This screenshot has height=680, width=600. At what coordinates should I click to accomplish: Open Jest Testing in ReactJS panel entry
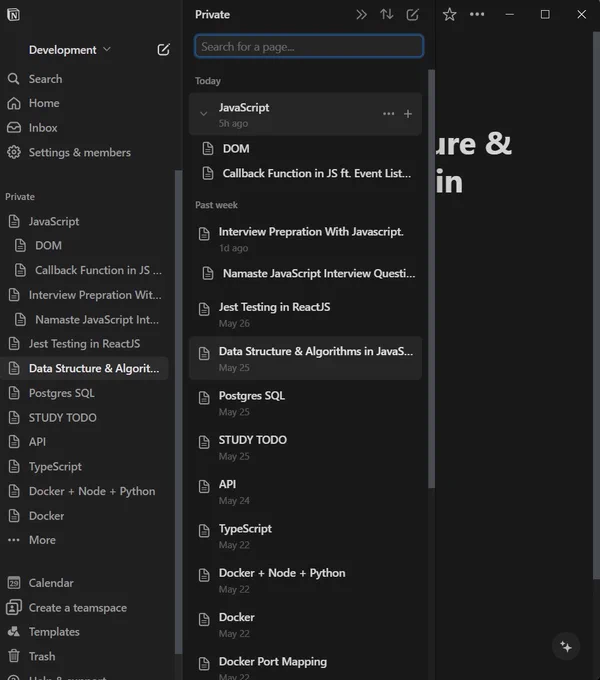(x=306, y=314)
